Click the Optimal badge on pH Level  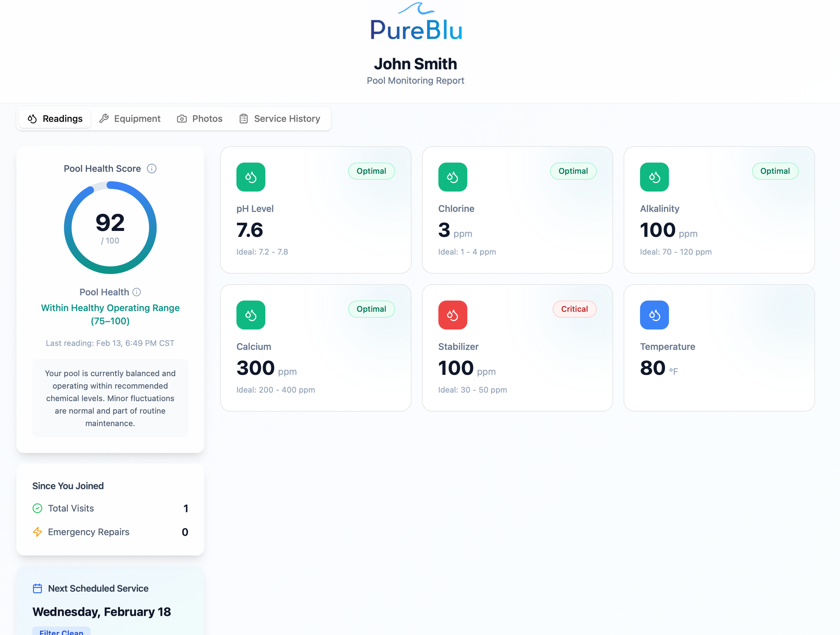(x=371, y=171)
